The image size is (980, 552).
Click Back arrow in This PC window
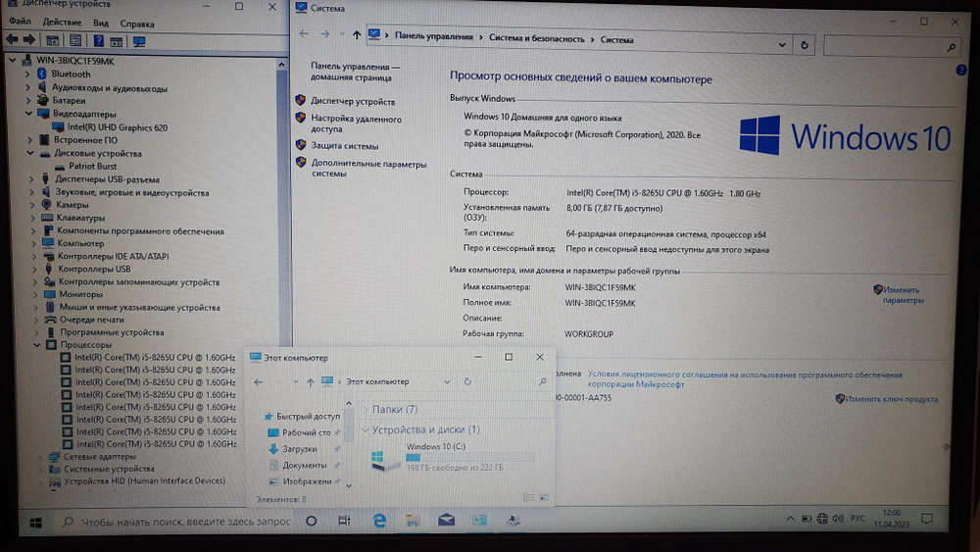[258, 381]
